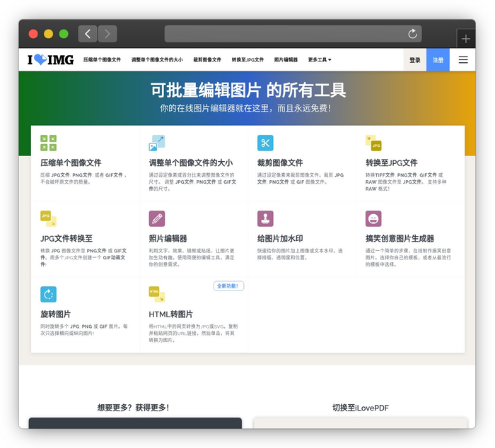
Task: Open the crop image scissors icon
Action: [x=265, y=143]
